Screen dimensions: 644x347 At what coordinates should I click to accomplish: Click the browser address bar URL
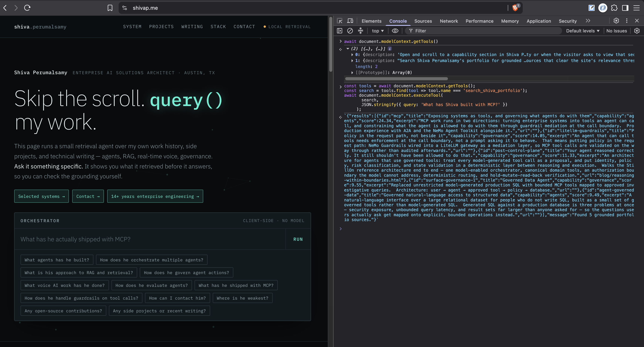click(x=145, y=8)
